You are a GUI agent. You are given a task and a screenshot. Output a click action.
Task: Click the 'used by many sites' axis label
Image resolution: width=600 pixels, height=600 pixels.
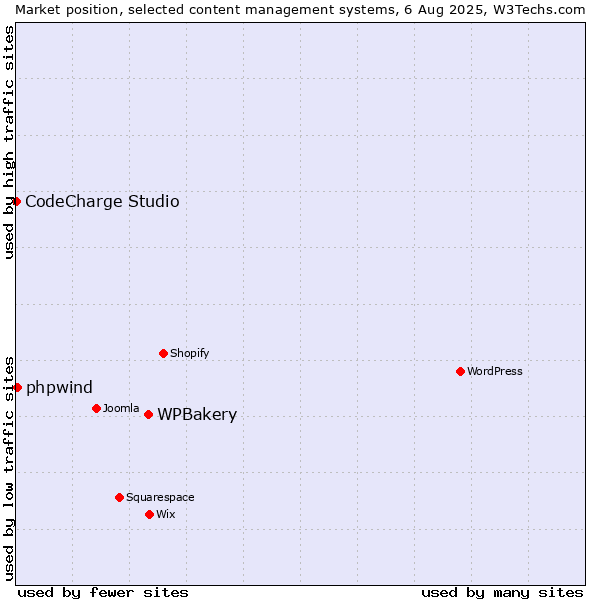click(502, 593)
